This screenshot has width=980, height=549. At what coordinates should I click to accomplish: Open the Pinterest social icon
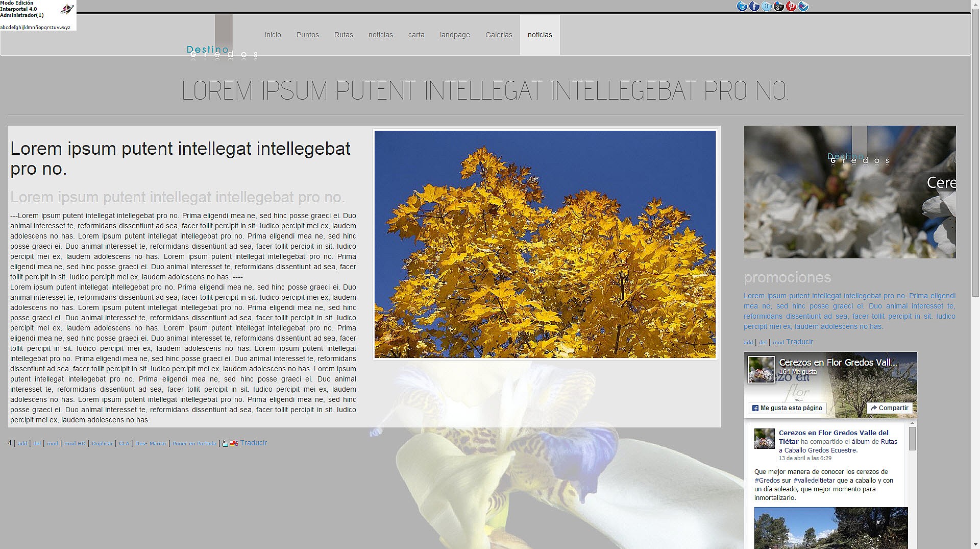click(x=791, y=6)
